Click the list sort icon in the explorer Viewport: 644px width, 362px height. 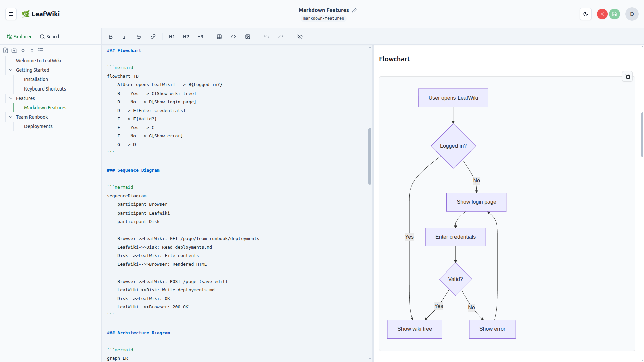pyautogui.click(x=41, y=50)
